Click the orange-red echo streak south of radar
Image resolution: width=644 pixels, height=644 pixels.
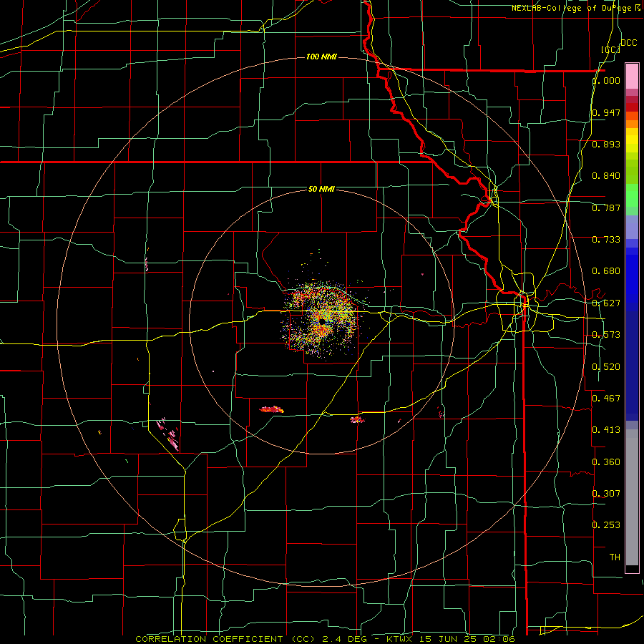[x=271, y=409]
